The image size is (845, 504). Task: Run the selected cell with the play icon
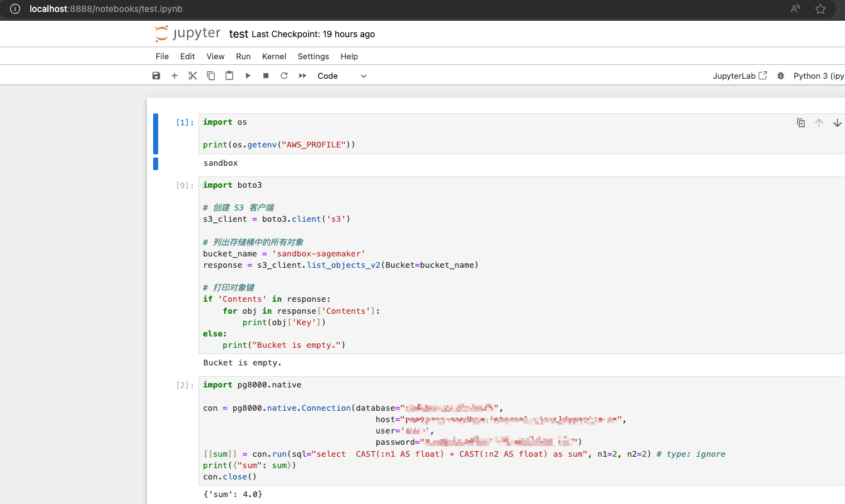pyautogui.click(x=248, y=76)
